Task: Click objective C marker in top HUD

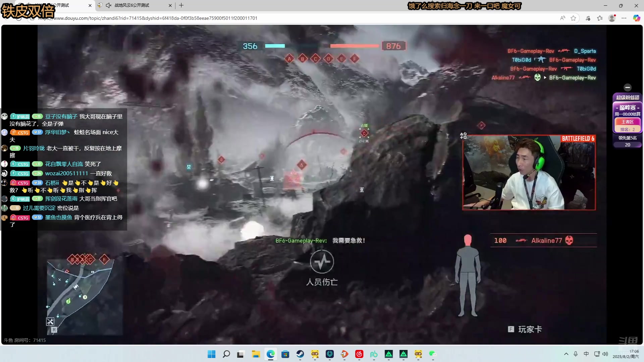Action: pyautogui.click(x=315, y=59)
